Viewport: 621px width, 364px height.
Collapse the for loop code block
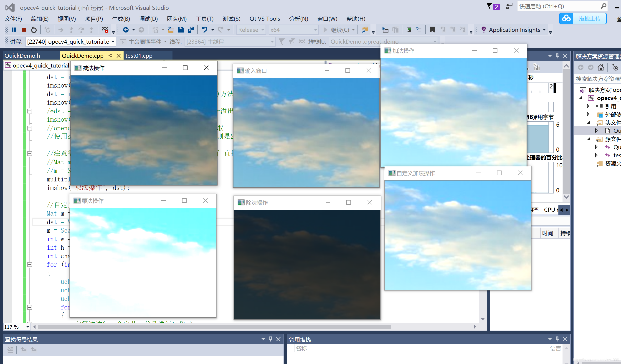(x=30, y=264)
